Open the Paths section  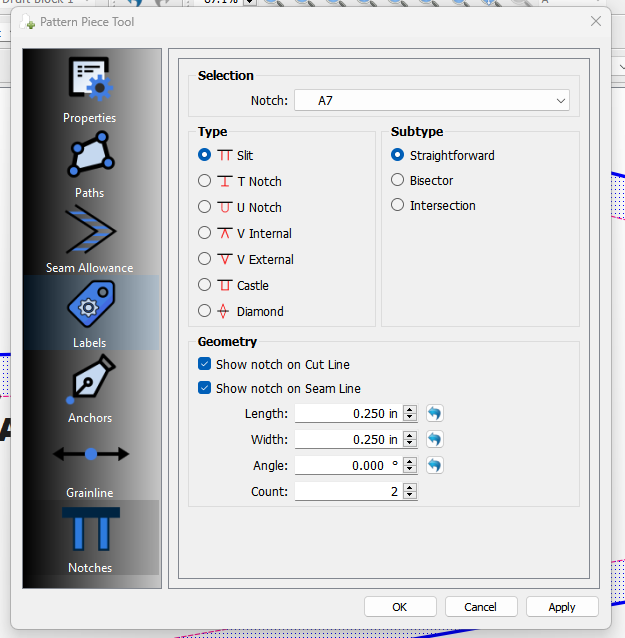coord(90,164)
